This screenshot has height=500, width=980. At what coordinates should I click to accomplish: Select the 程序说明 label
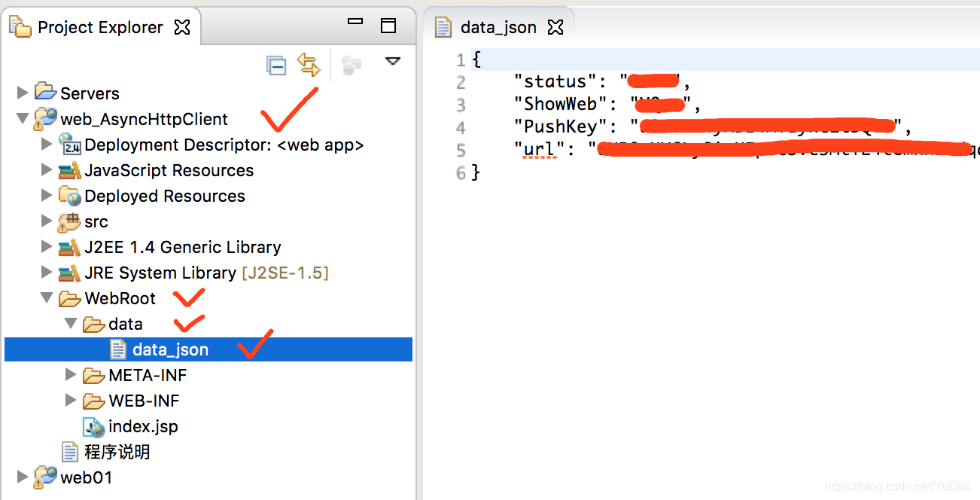tap(117, 452)
